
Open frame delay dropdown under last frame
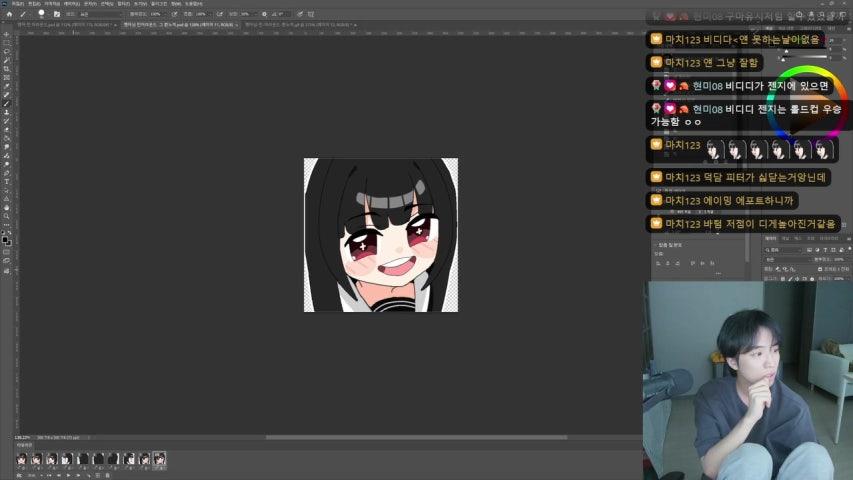point(159,468)
